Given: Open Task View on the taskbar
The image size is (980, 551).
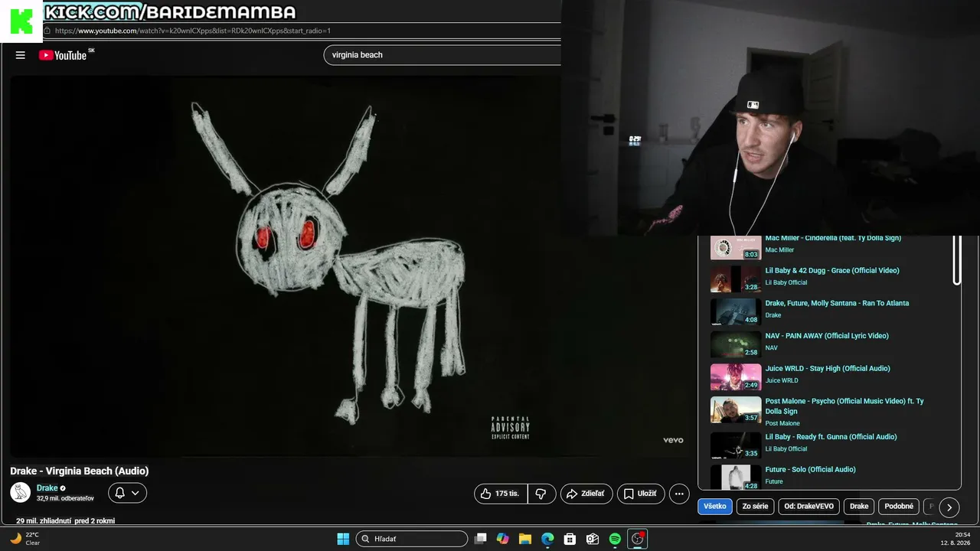Looking at the screenshot, I should (x=481, y=539).
